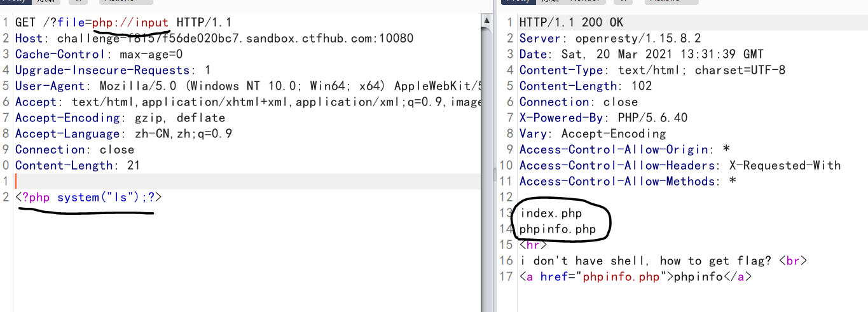The height and width of the screenshot is (312, 868).
Task: Click the 'Vary: Accept-Encoding' response line
Action: point(593,133)
